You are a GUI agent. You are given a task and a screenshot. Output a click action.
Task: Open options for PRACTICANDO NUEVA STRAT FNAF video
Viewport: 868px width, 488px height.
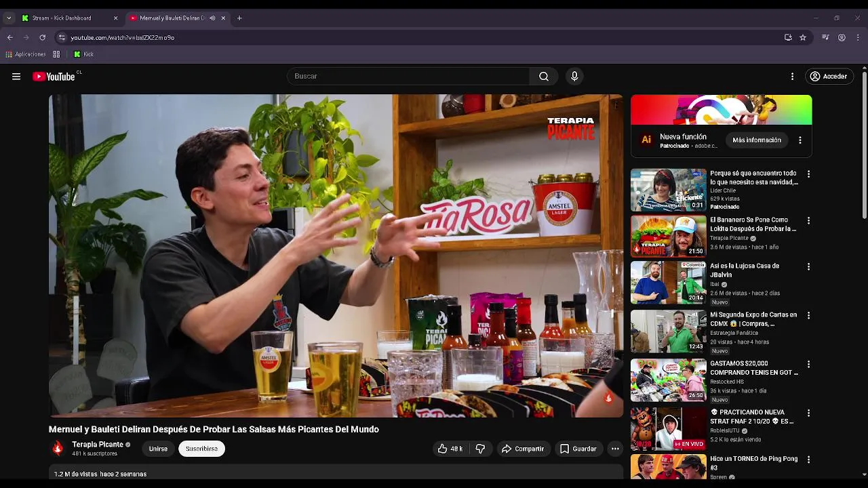pos(808,413)
